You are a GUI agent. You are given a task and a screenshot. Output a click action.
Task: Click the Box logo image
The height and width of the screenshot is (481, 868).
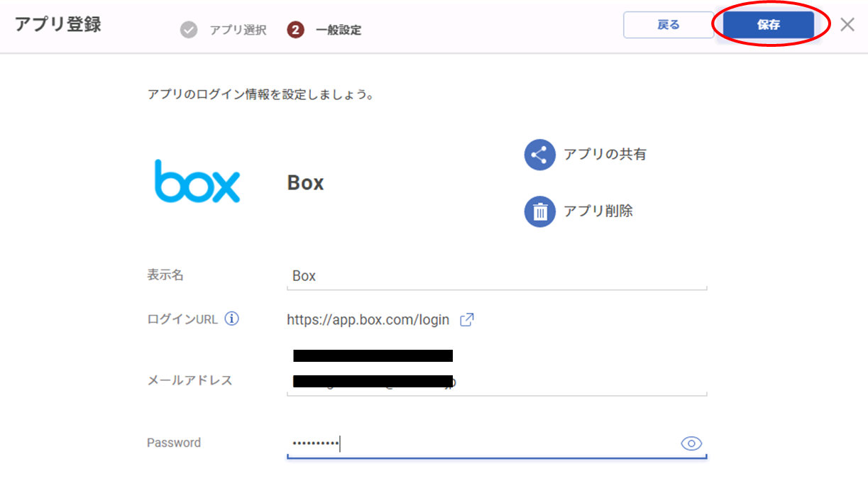point(197,181)
